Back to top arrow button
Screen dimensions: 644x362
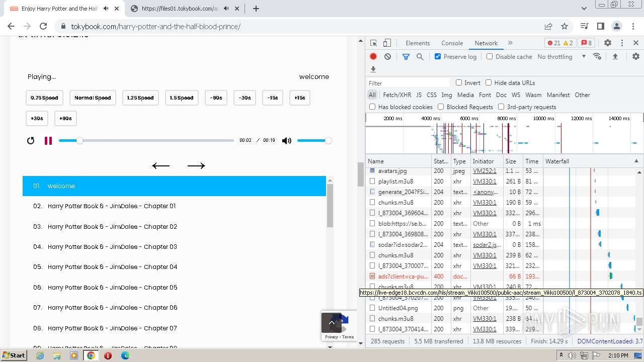[x=332, y=322]
